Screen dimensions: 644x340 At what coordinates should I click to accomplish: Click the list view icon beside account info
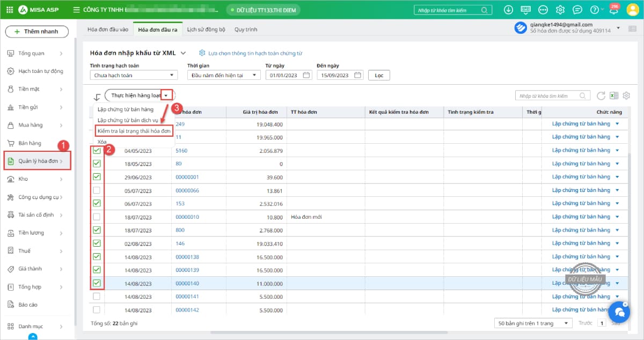[632, 28]
